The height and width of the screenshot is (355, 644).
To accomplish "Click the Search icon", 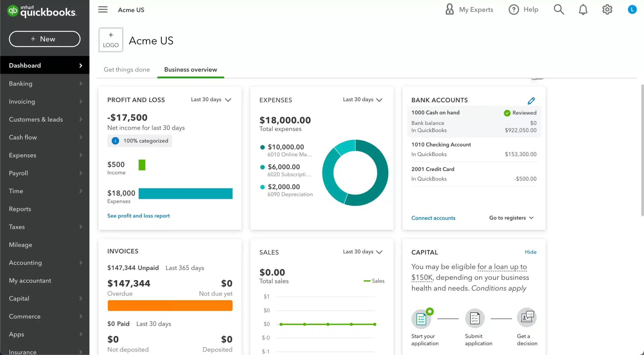I will click(x=559, y=10).
